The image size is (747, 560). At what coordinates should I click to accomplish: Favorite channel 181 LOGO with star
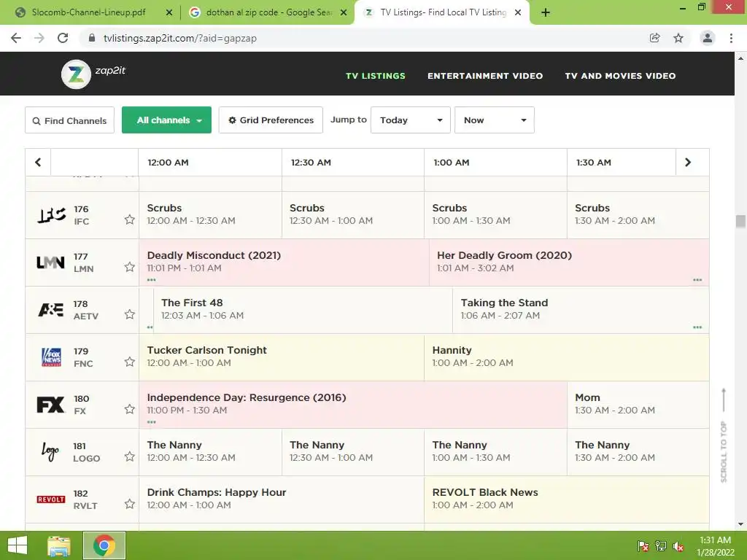pyautogui.click(x=130, y=456)
